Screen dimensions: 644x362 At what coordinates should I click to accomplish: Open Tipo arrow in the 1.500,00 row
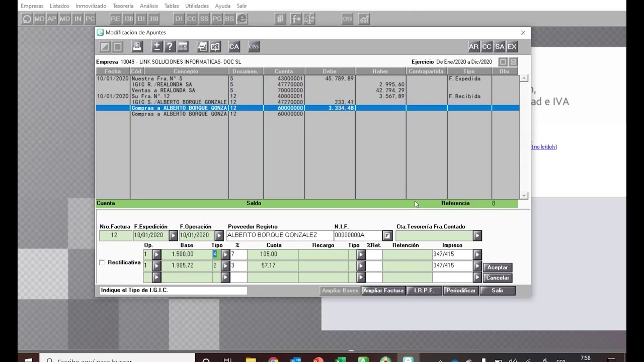coord(226,254)
